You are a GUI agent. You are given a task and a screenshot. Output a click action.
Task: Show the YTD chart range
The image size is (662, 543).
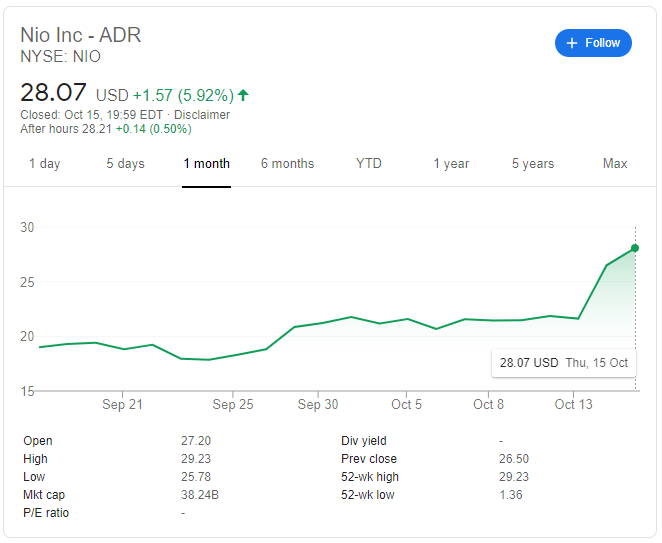coord(369,164)
